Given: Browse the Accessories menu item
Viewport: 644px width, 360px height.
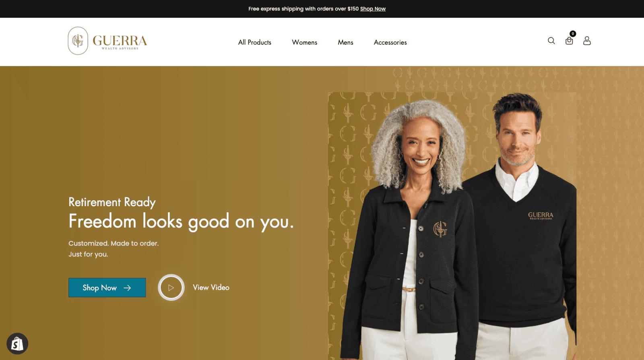Looking at the screenshot, I should pos(390,42).
